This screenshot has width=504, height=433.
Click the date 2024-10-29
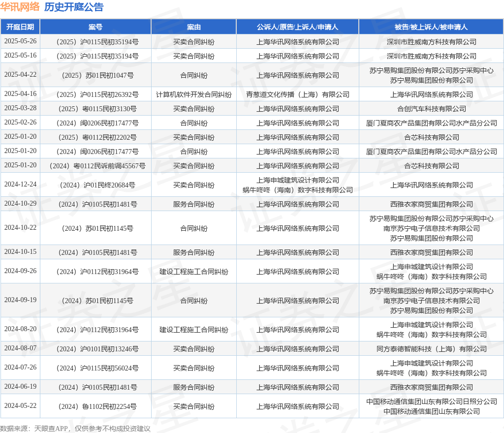tap(20, 204)
